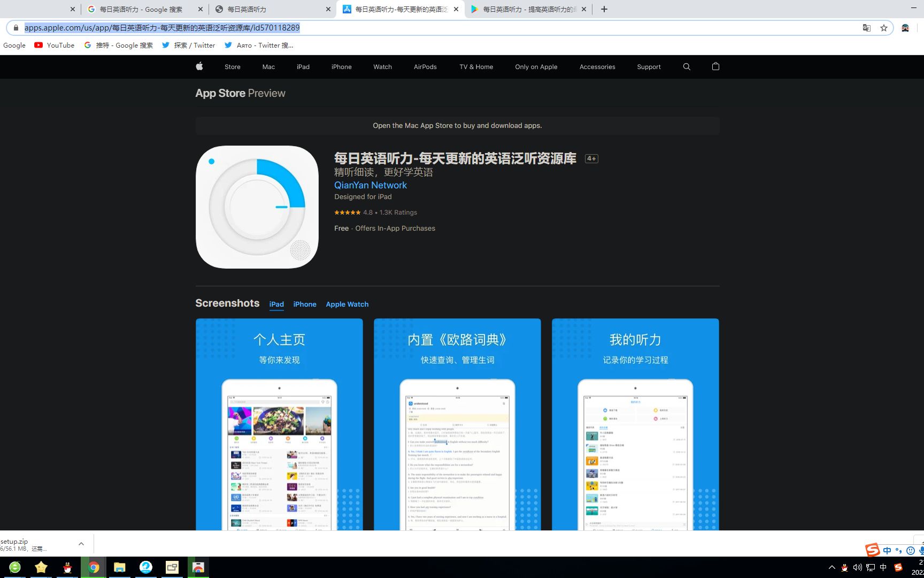Screen dimensions: 924x578
Task: Switch to the Google Play 每日英语听力 tab
Action: (x=529, y=9)
